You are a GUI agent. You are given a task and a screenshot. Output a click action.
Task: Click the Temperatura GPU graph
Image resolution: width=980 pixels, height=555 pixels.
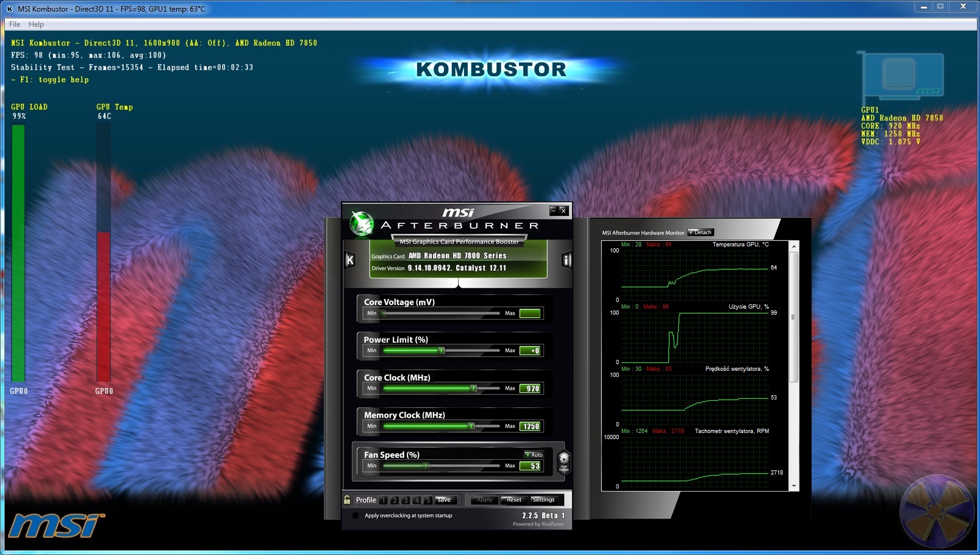click(695, 274)
